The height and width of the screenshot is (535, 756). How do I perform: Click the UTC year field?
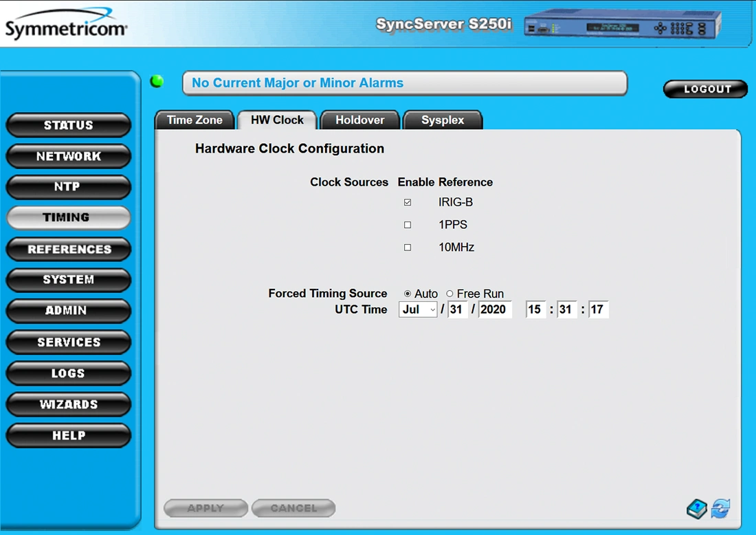click(x=495, y=309)
